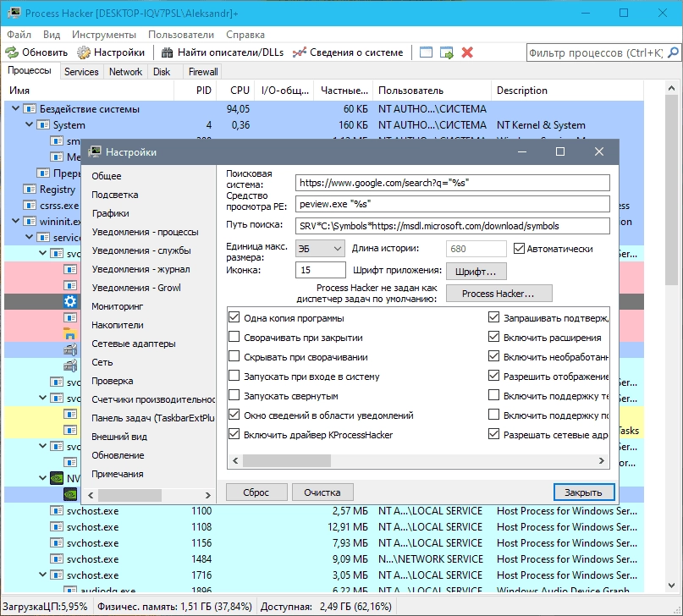The image size is (683, 616).
Task: Collapse the services tree node
Action: [29, 237]
